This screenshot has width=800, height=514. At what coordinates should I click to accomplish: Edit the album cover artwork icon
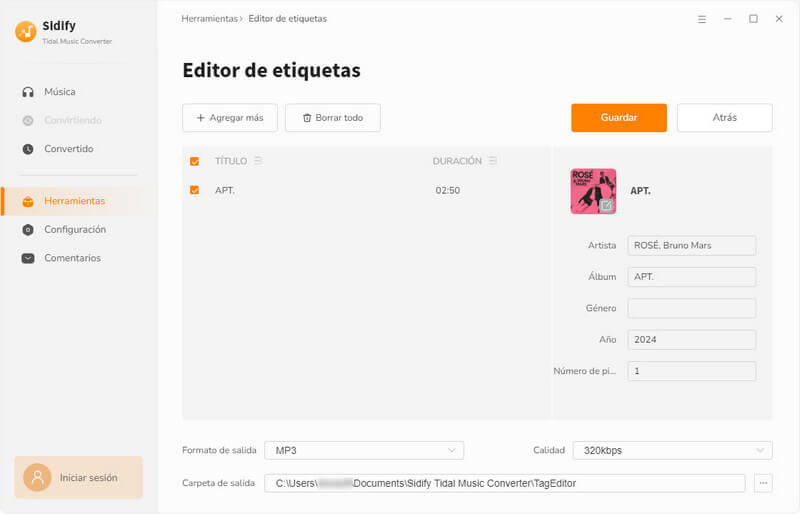click(606, 205)
